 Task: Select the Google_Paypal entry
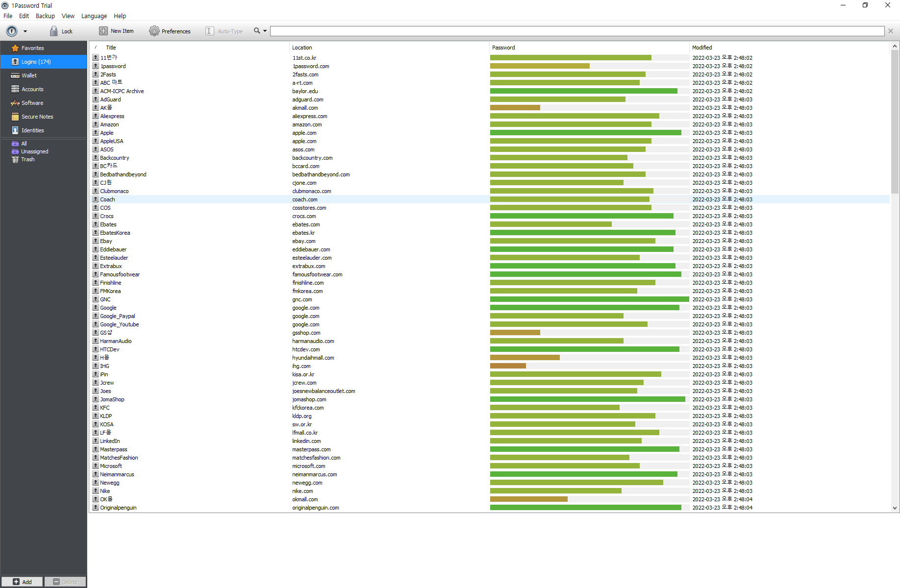(118, 316)
